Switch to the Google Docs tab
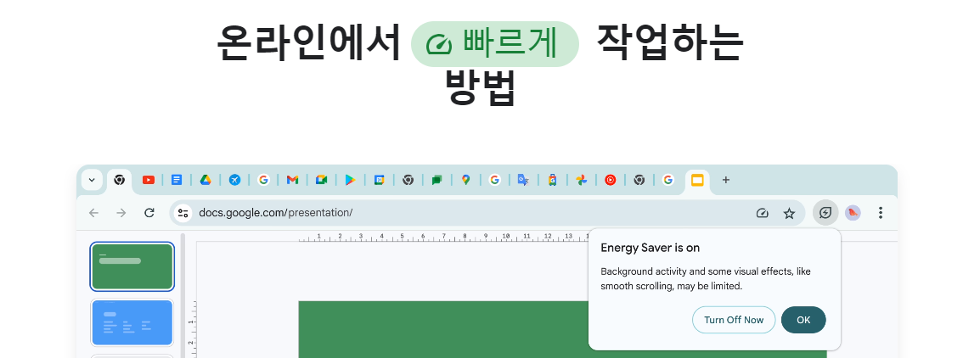This screenshot has height=358, width=980. pos(177,180)
